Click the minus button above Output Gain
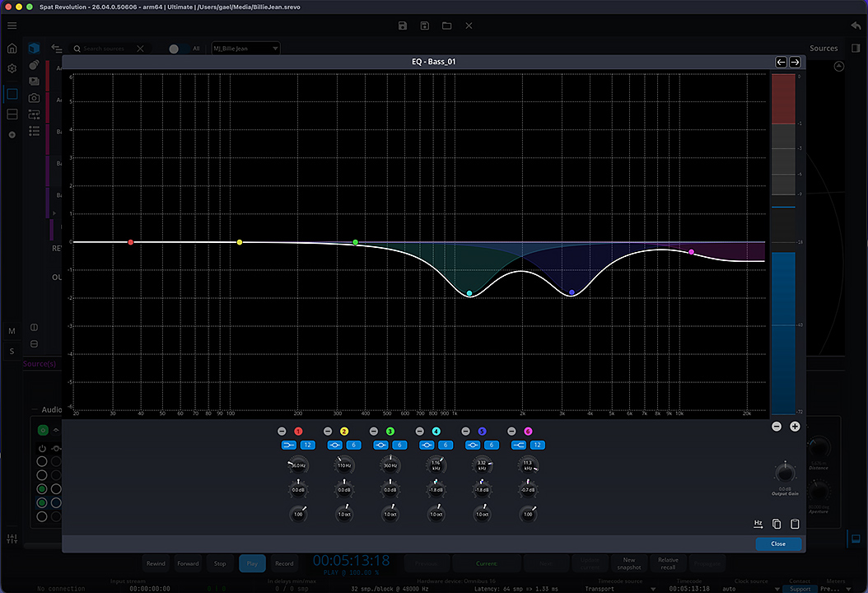This screenshot has height=593, width=868. click(x=777, y=427)
